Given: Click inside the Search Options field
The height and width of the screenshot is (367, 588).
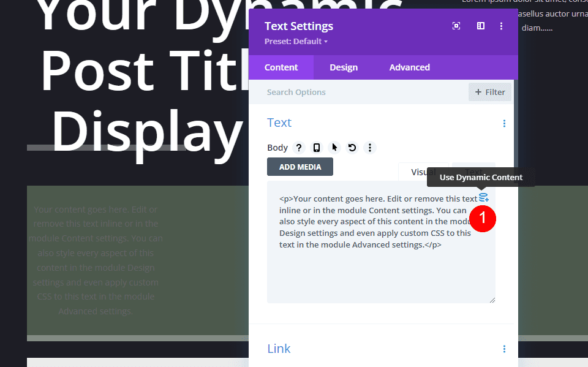Looking at the screenshot, I should click(318, 91).
